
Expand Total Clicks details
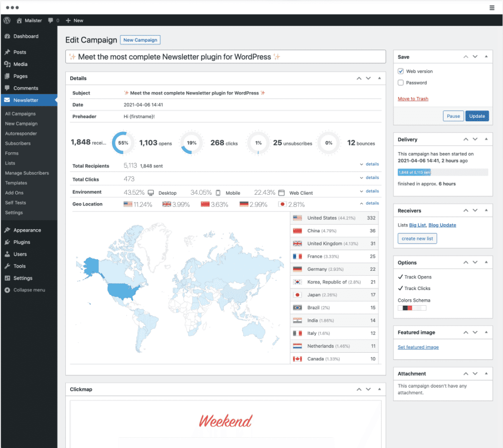click(x=369, y=178)
